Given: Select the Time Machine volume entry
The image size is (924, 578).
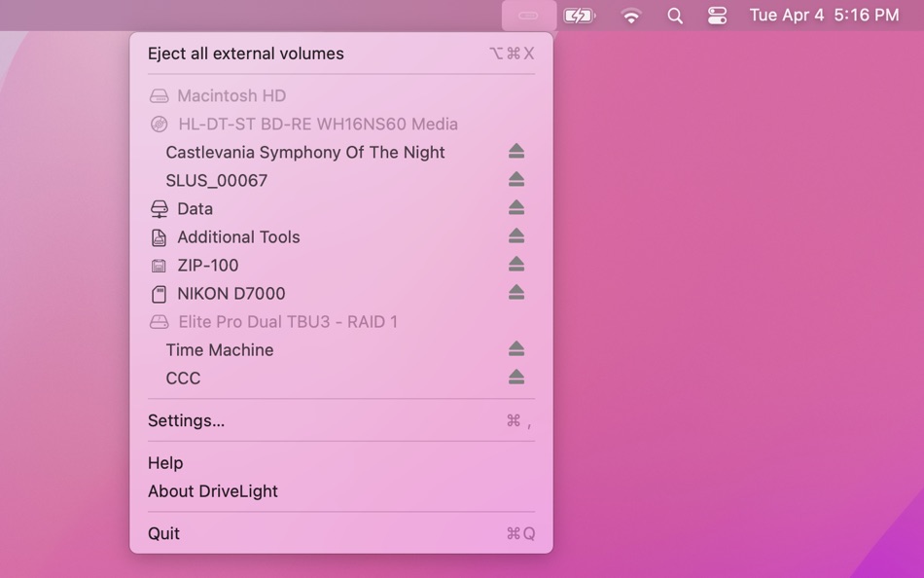Looking at the screenshot, I should coord(341,349).
